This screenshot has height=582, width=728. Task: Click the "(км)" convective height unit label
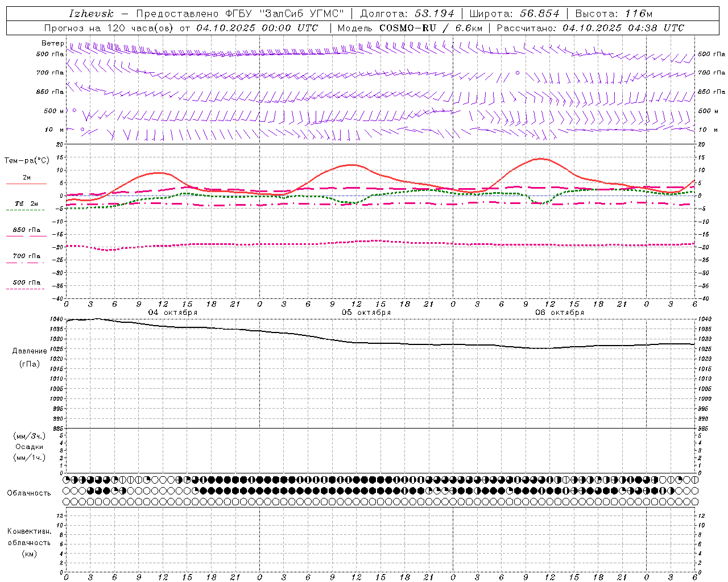click(30, 554)
